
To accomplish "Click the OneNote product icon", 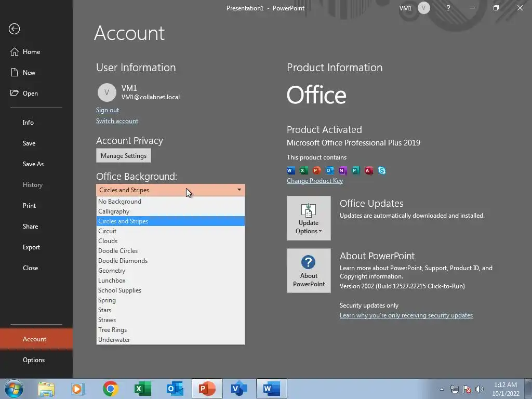I will point(342,170).
